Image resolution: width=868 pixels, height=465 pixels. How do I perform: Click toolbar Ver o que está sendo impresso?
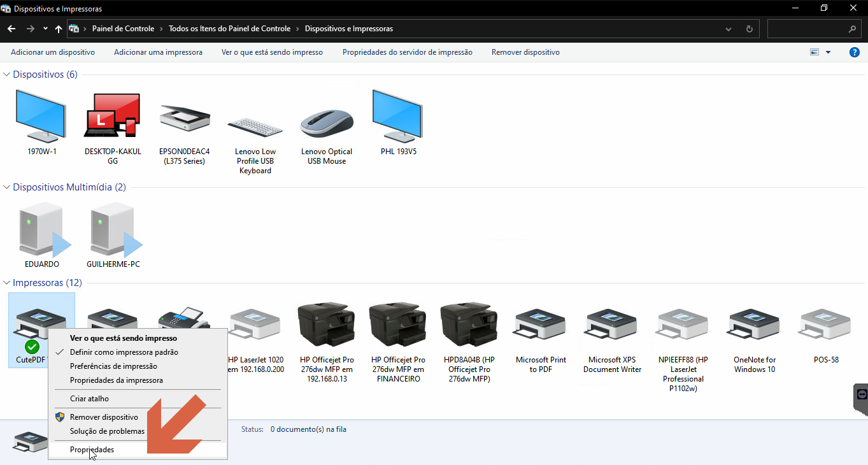pyautogui.click(x=272, y=52)
